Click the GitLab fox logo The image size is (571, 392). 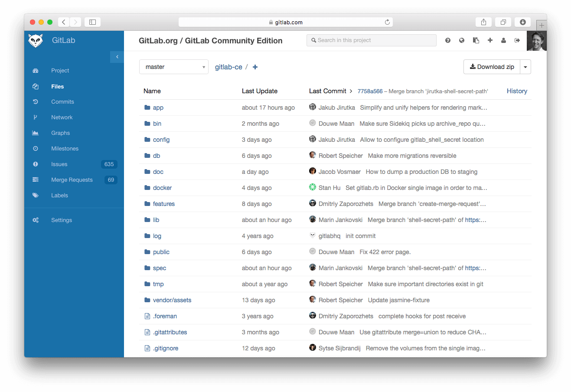click(36, 40)
